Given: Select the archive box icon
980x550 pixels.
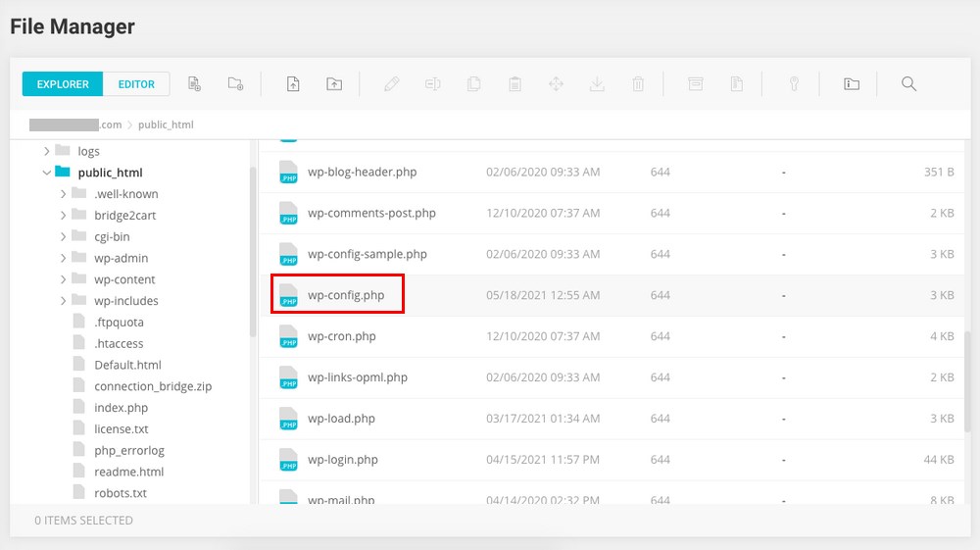Looking at the screenshot, I should (x=696, y=83).
